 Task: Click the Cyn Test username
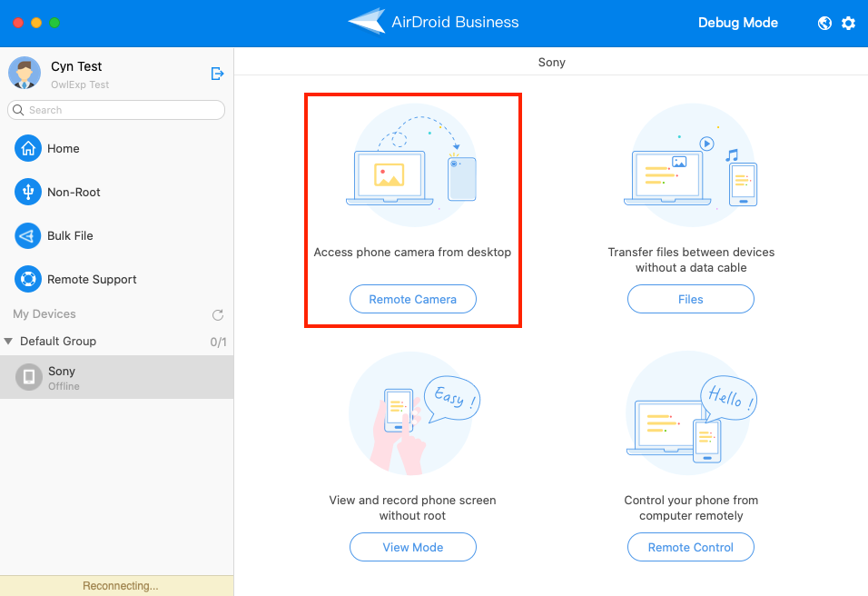(76, 66)
